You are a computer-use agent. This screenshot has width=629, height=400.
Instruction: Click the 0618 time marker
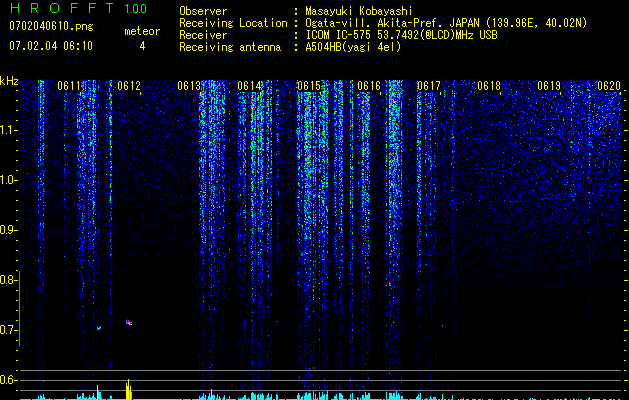(x=489, y=86)
